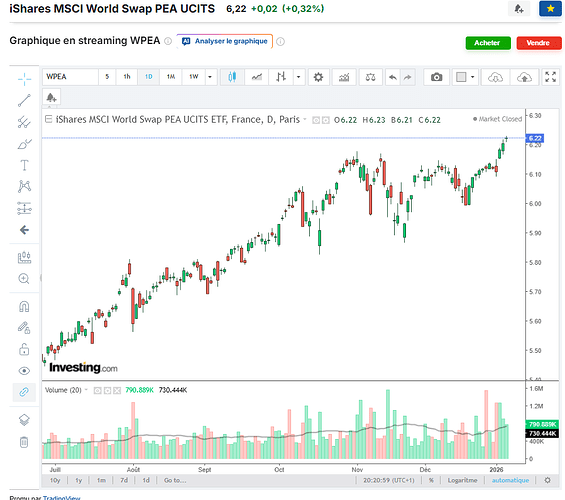The width and height of the screenshot is (565, 500).
Task: Set range to 1m
Action: pos(101,480)
